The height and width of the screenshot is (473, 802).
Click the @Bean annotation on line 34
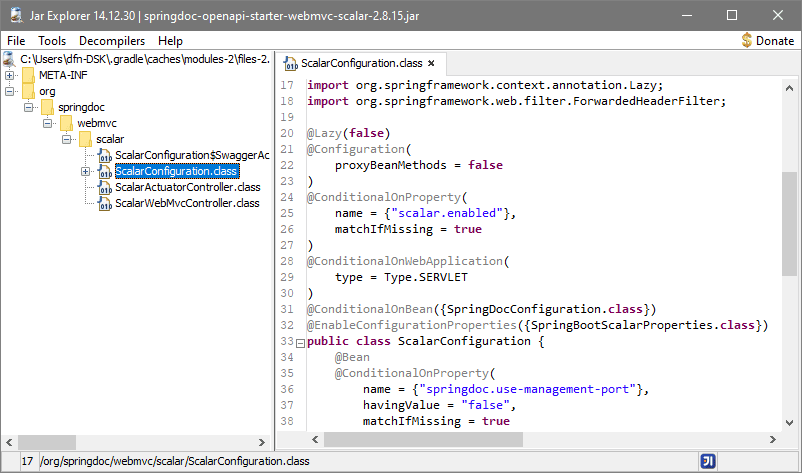pyautogui.click(x=352, y=357)
